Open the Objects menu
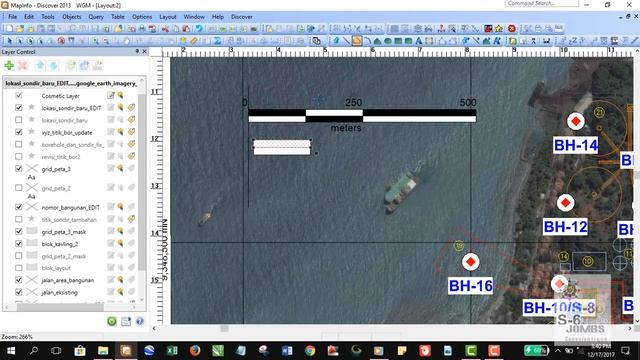 click(x=71, y=17)
